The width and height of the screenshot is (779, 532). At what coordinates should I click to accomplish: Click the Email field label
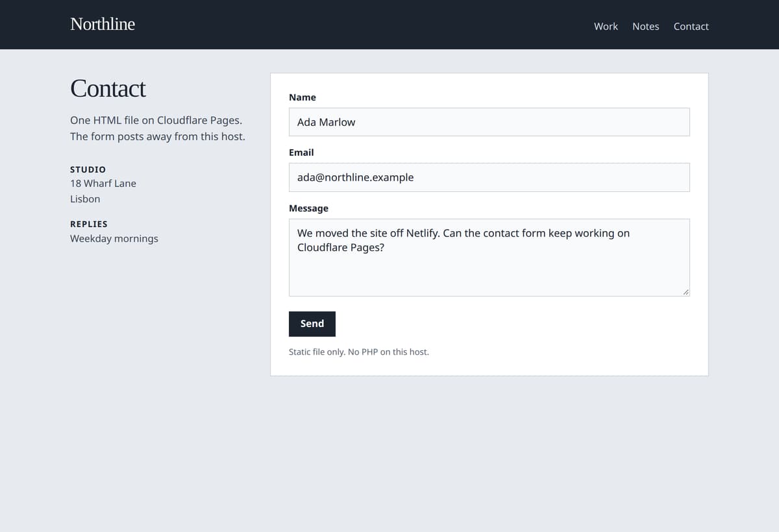301,152
